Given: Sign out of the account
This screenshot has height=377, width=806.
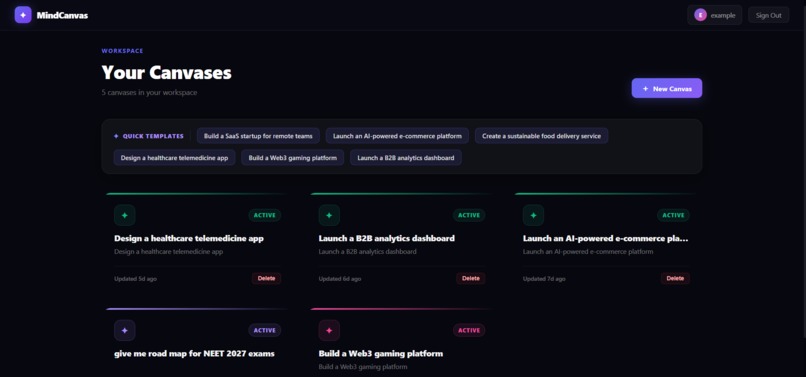Looking at the screenshot, I should coord(768,15).
